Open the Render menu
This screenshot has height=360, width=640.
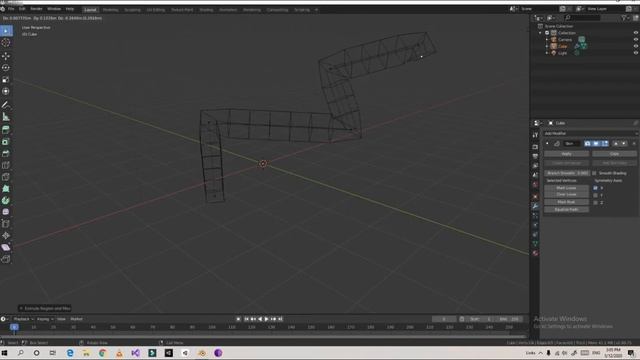click(36, 9)
